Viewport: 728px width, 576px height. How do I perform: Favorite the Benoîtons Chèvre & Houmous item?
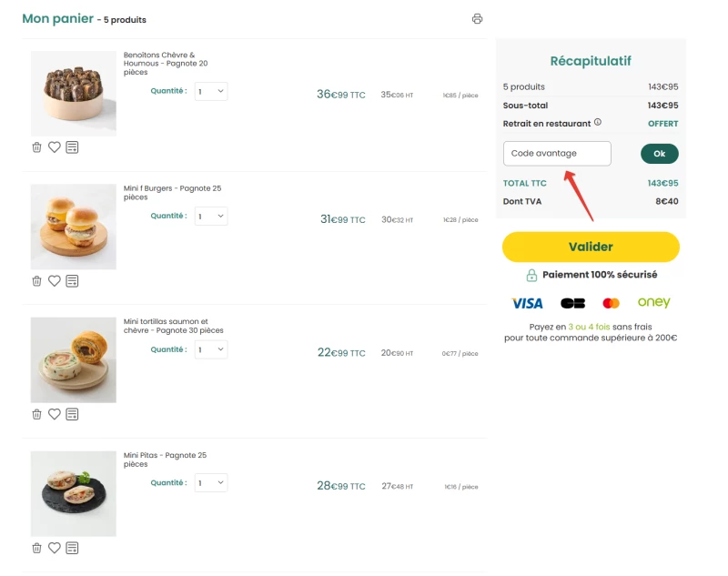pos(55,147)
